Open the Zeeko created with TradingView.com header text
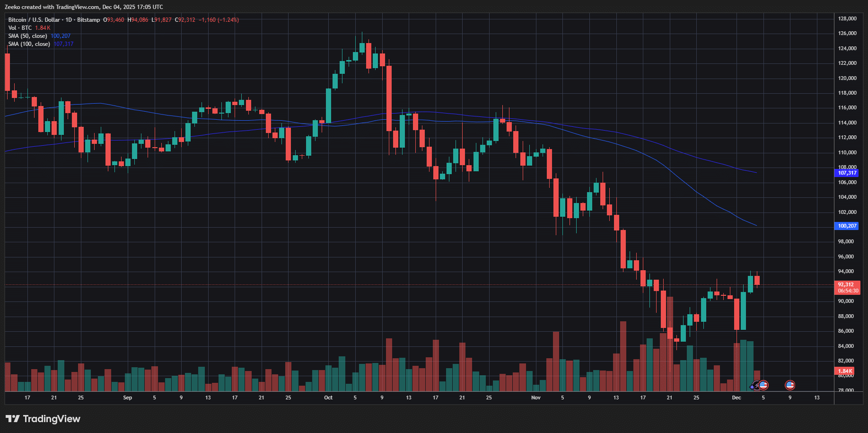This screenshot has height=433, width=868. tap(84, 7)
